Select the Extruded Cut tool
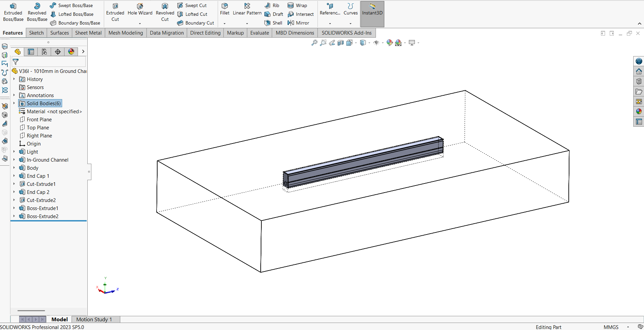 point(115,12)
